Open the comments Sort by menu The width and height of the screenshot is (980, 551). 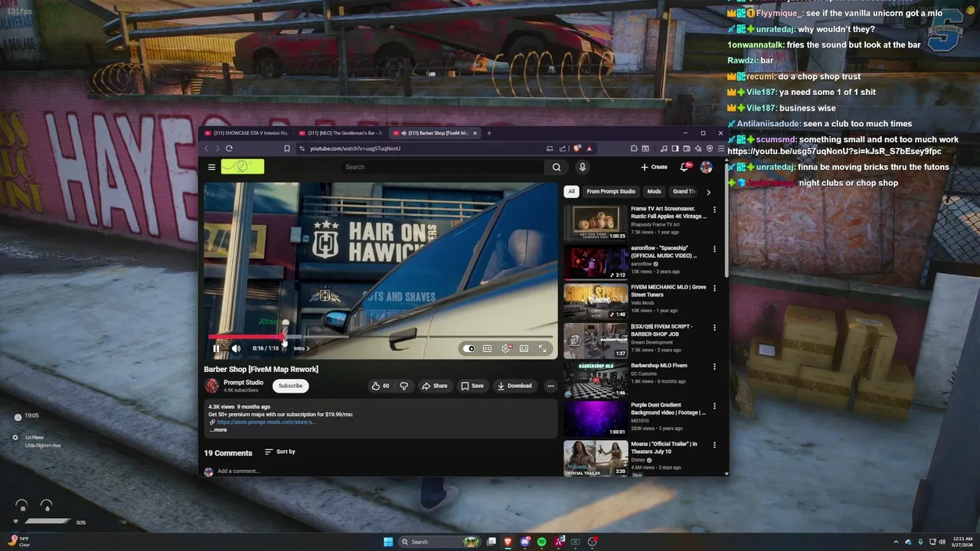point(280,452)
